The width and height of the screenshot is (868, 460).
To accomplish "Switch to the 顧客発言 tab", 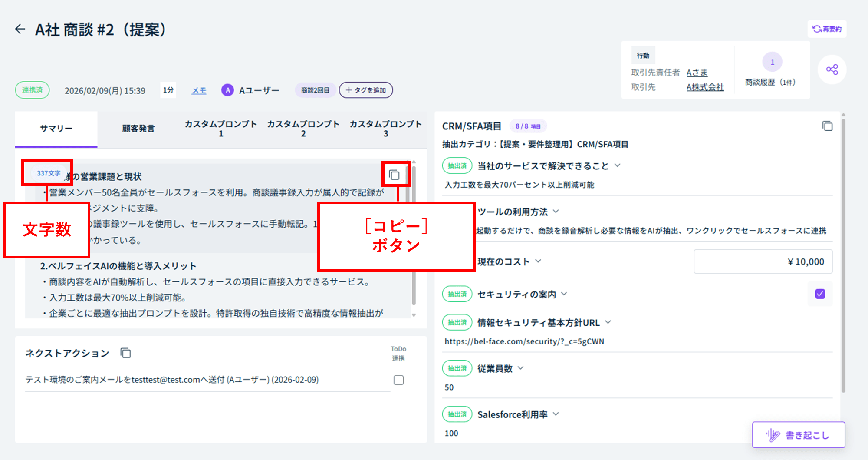I will click(138, 129).
